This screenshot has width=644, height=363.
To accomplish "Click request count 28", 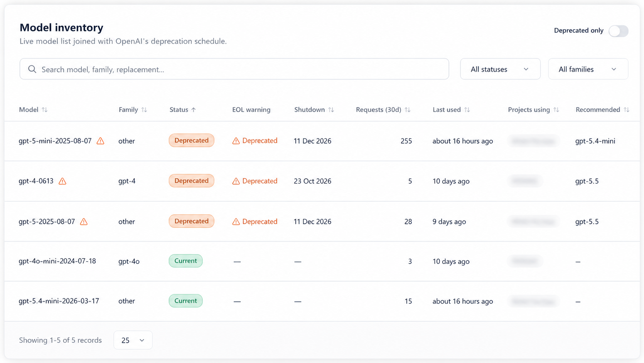I will (x=408, y=222).
